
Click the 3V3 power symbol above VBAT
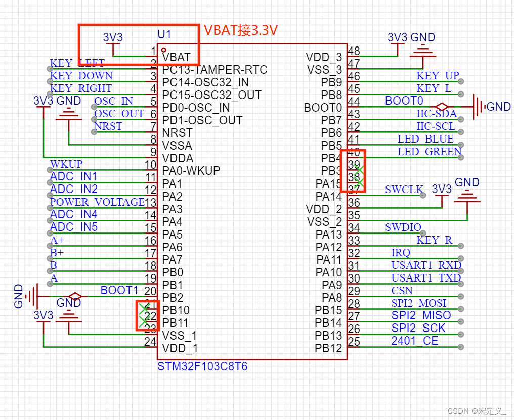(x=112, y=45)
